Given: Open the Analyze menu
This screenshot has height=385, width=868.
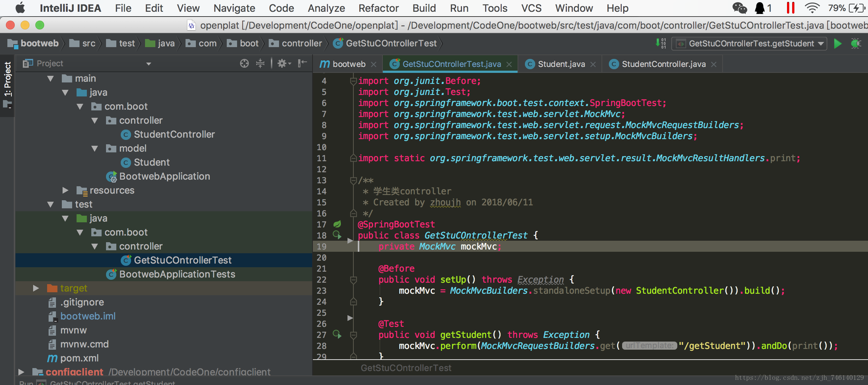Looking at the screenshot, I should (326, 8).
